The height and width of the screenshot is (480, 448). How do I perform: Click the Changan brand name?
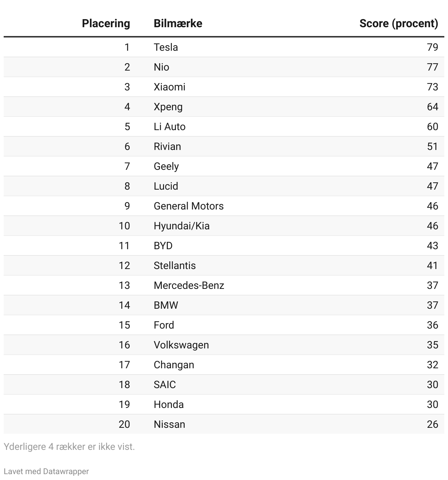[174, 365]
